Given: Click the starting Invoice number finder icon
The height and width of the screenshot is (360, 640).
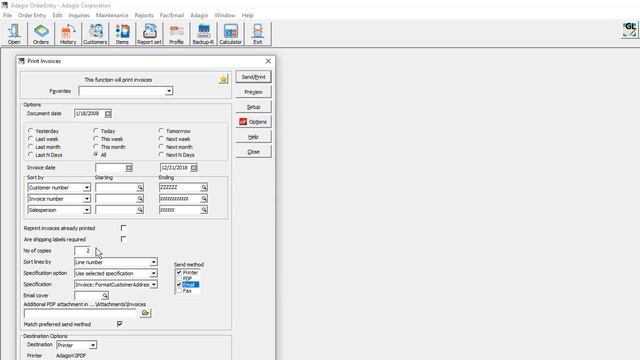Looking at the screenshot, I should [140, 199].
